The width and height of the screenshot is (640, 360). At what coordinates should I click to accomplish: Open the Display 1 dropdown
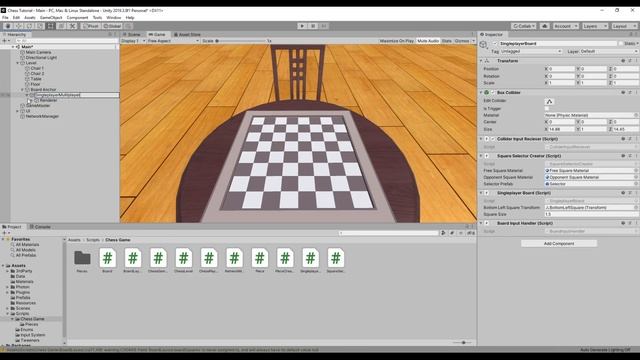133,41
